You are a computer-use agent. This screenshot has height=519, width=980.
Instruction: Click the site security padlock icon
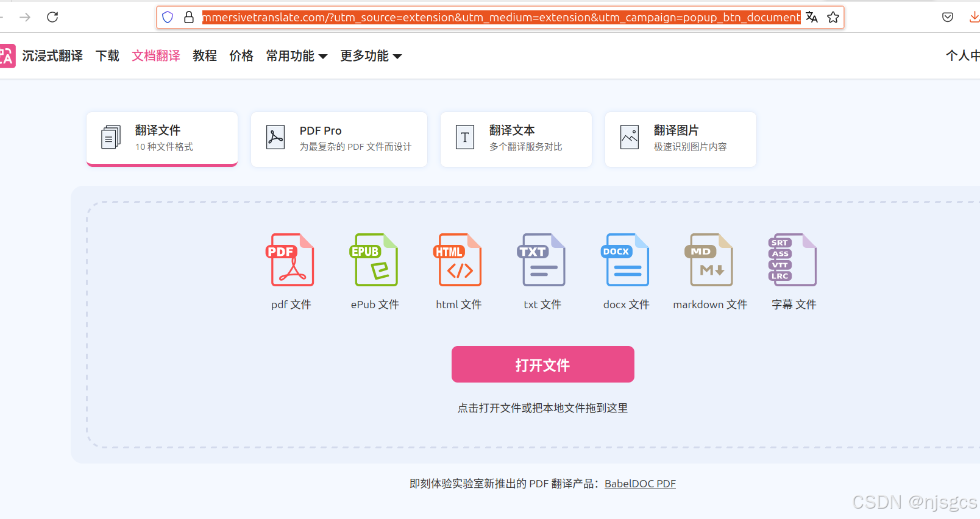click(189, 17)
